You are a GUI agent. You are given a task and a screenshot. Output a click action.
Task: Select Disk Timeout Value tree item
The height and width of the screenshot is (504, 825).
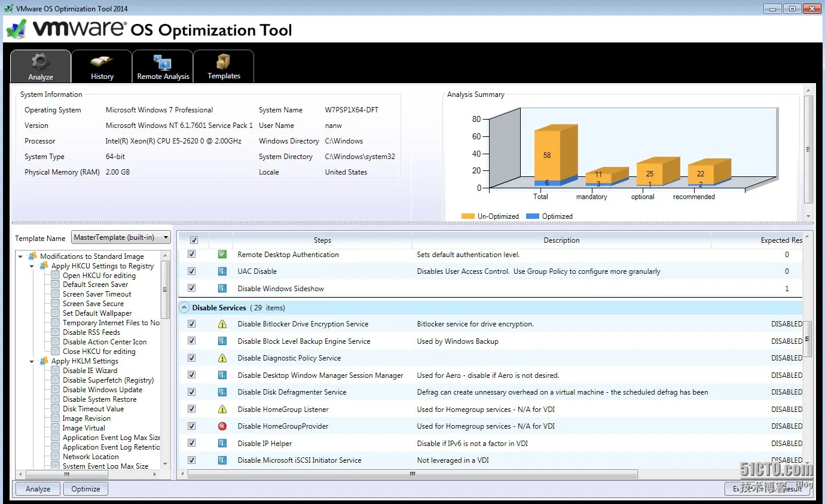93,409
